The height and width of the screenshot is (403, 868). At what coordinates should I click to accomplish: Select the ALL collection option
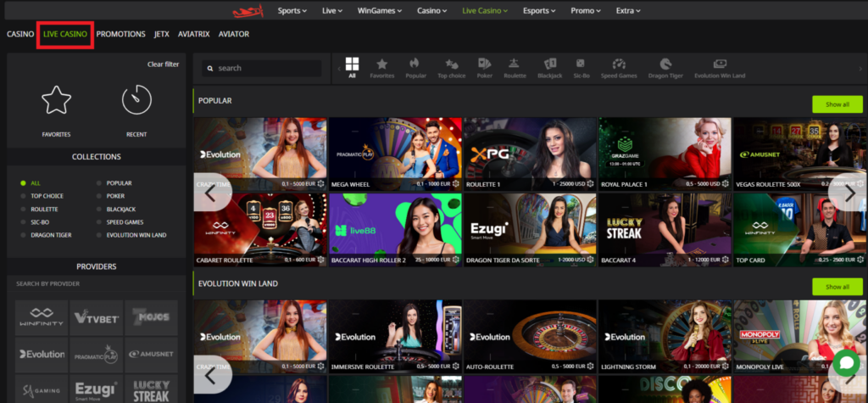(31, 183)
